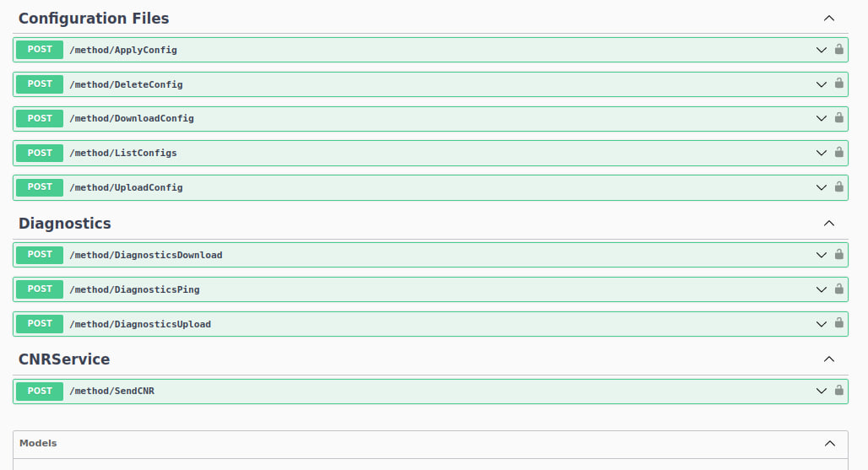Click the lock icon for /method/SendCNR
868x470 pixels.
tap(839, 391)
